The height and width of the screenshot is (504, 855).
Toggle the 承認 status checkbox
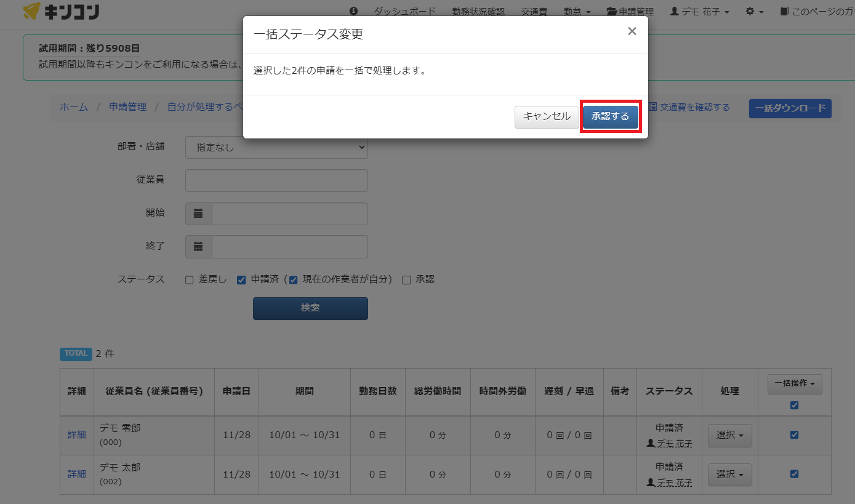406,280
